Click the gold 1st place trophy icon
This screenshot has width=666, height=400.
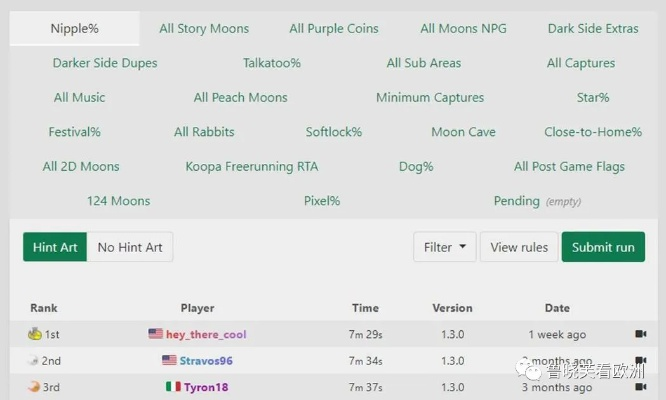pyautogui.click(x=35, y=334)
